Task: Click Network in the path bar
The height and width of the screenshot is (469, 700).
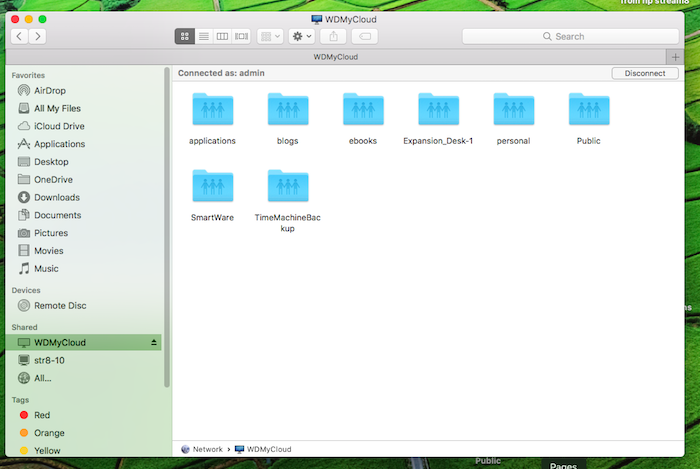Action: point(202,449)
